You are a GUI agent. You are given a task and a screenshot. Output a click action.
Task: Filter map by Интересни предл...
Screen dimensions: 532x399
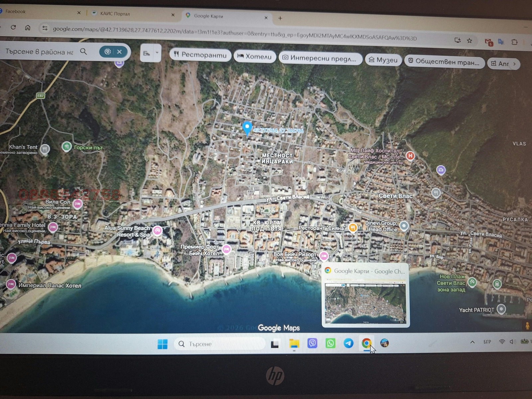point(320,58)
